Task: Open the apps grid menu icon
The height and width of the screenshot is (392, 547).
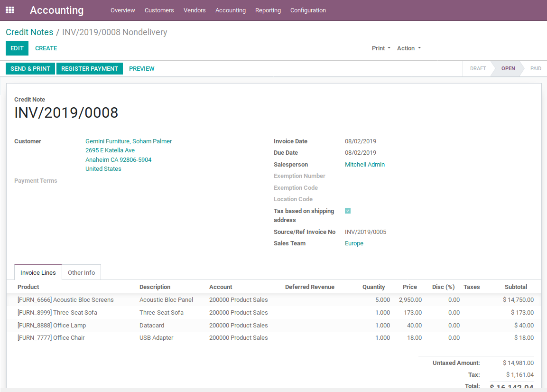Action: click(x=10, y=10)
